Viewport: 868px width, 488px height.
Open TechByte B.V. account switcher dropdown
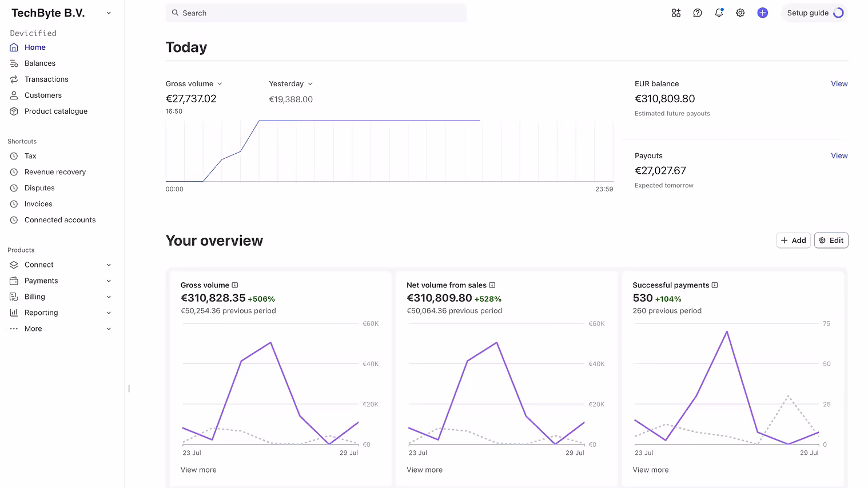click(109, 13)
